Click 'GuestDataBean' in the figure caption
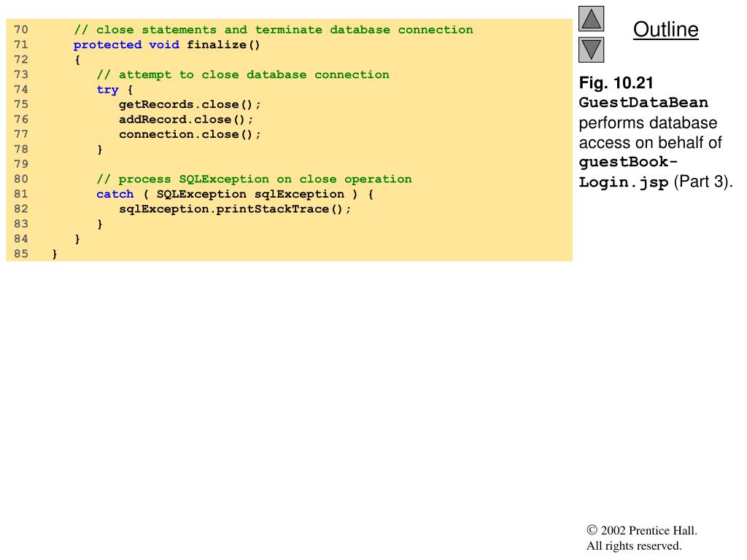 643,102
